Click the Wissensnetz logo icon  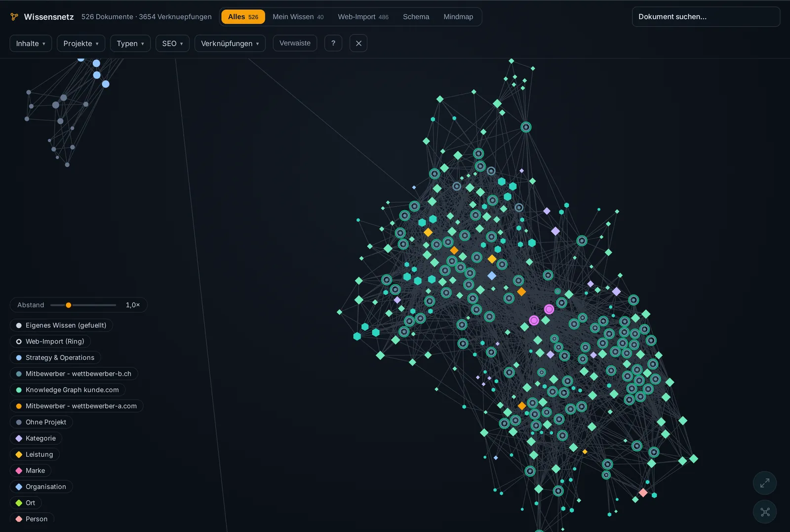point(14,17)
